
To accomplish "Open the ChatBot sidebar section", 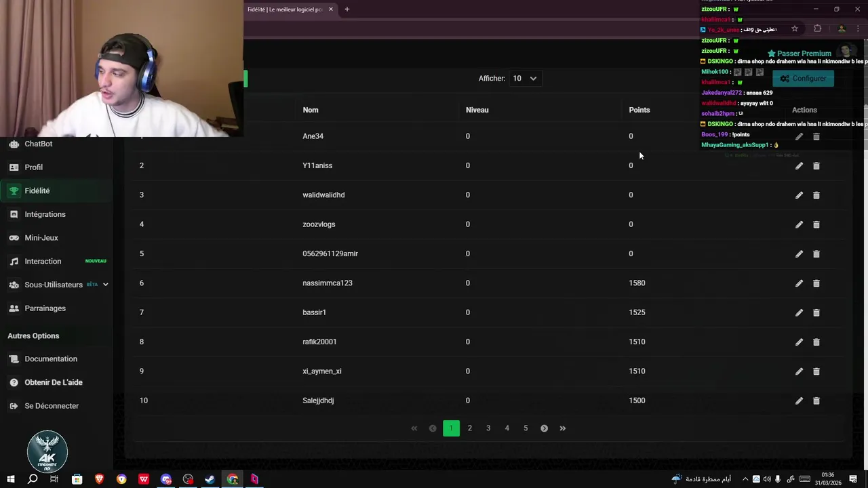I will click(x=39, y=144).
